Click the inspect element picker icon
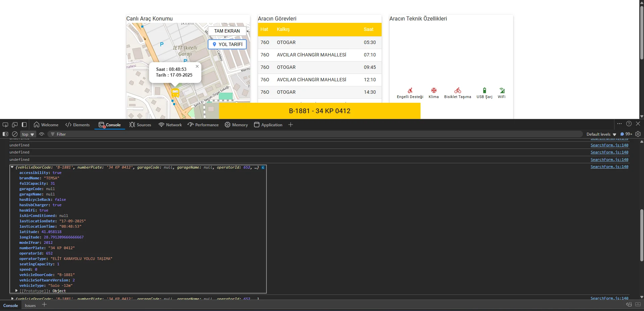The image size is (644, 311). click(x=5, y=125)
